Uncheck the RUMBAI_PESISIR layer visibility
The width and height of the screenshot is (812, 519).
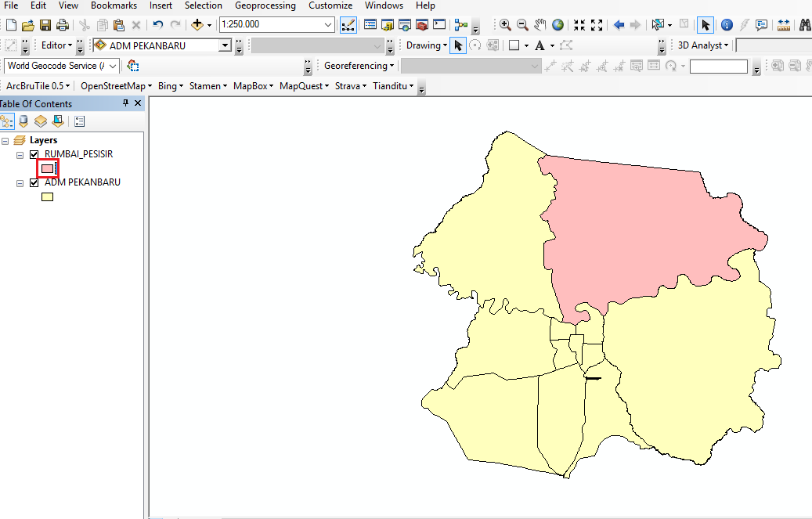(x=34, y=154)
